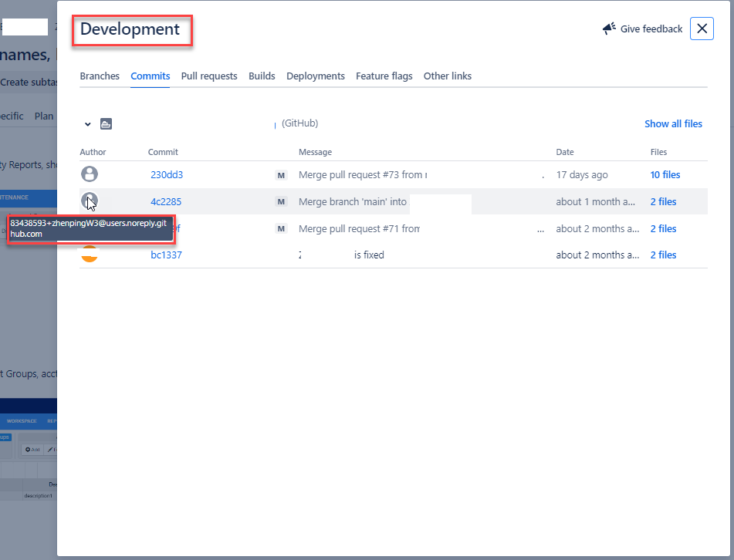Screen dimensions: 734x560
Task: Open the Other links tab
Action: (x=448, y=76)
